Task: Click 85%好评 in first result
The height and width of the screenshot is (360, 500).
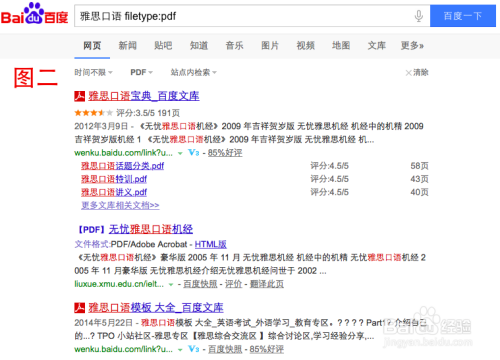Action: point(225,153)
